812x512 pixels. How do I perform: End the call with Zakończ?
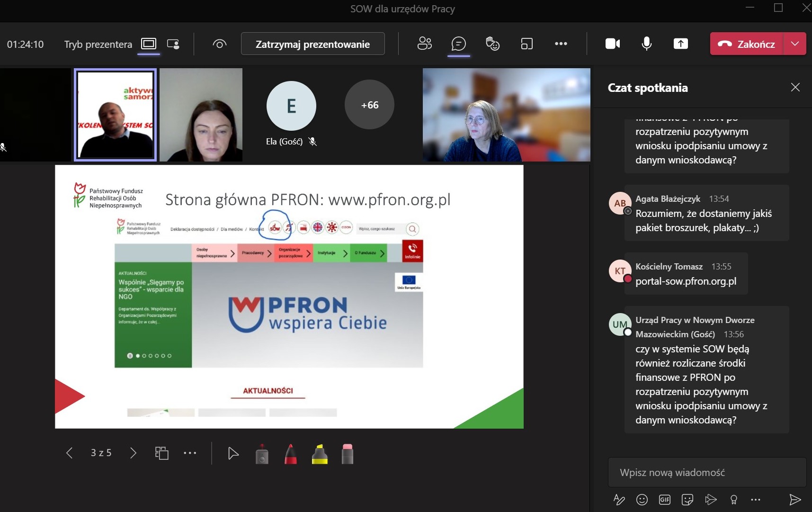(x=747, y=44)
